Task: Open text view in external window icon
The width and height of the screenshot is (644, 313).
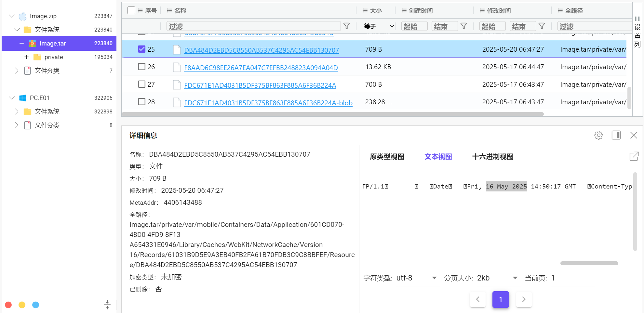Action: click(634, 156)
